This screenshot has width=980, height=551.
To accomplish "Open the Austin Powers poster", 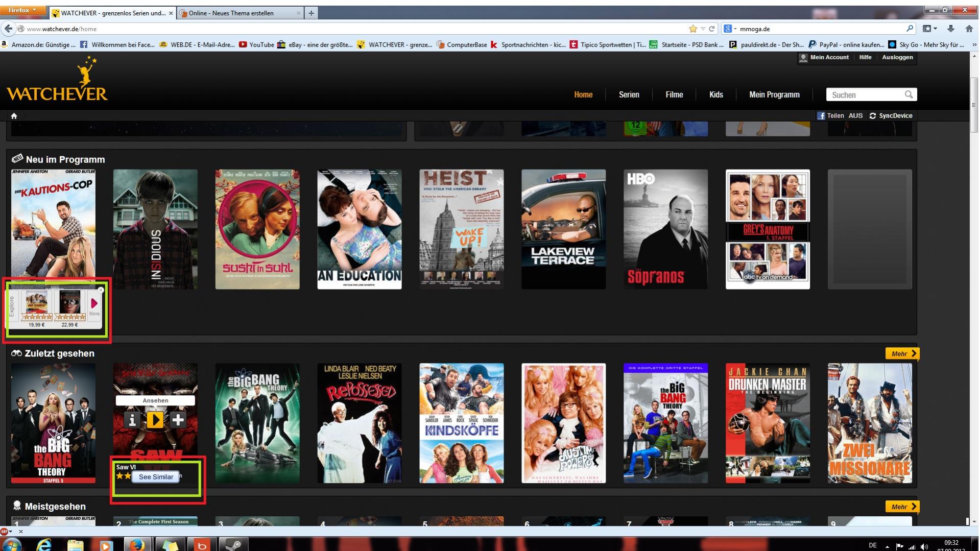I will point(564,423).
